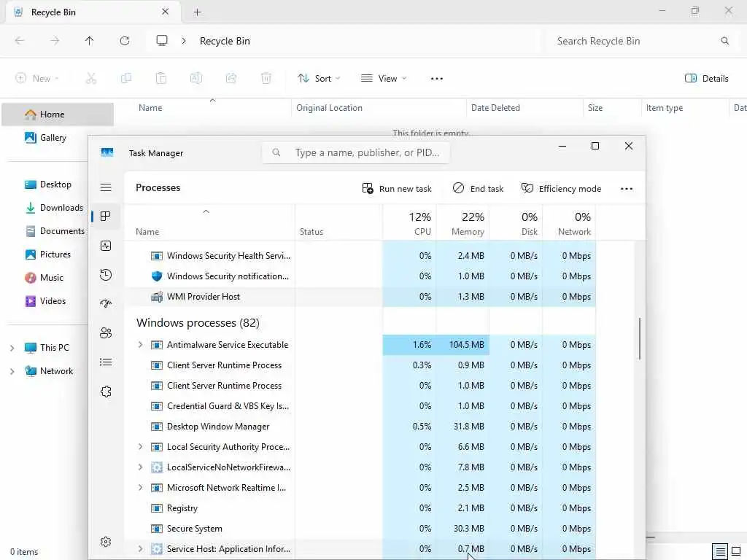Switch Explorer to details list view icon
The height and width of the screenshot is (560, 747).
720,551
